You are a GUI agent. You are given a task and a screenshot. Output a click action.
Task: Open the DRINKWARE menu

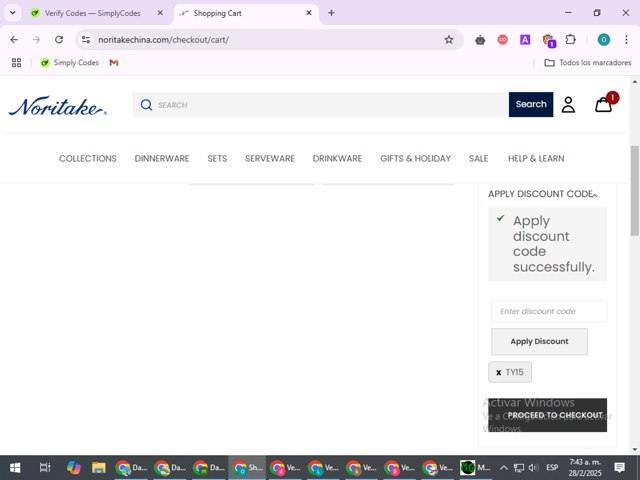pyautogui.click(x=337, y=158)
